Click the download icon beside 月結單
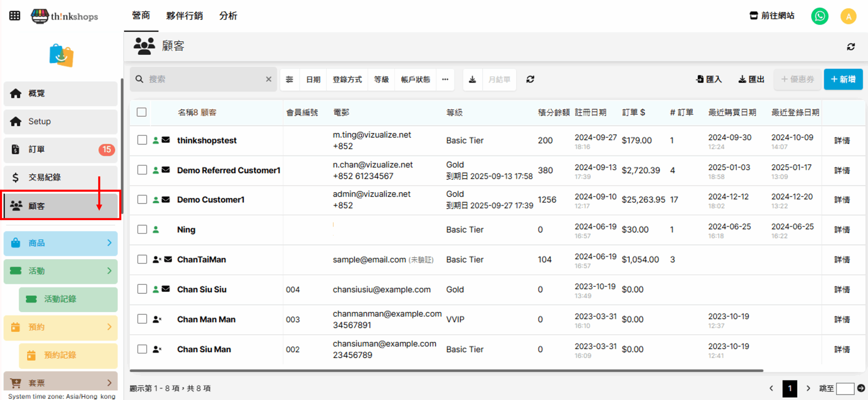 click(472, 80)
